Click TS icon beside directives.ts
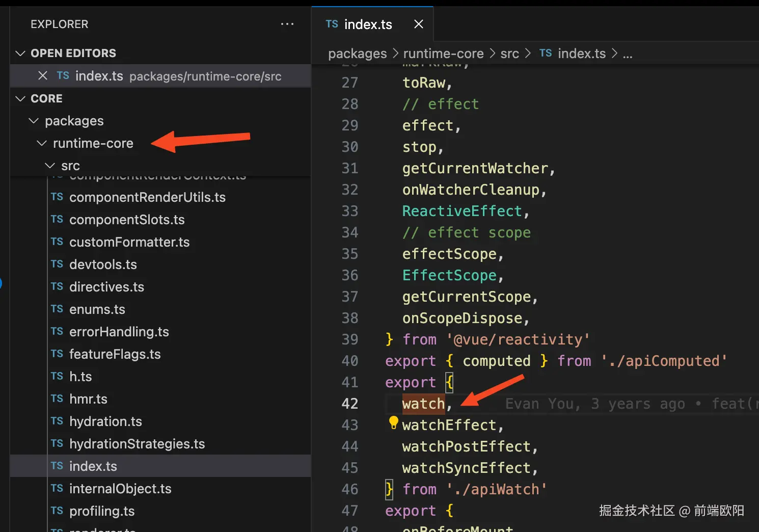This screenshot has width=759, height=532. pyautogui.click(x=57, y=286)
